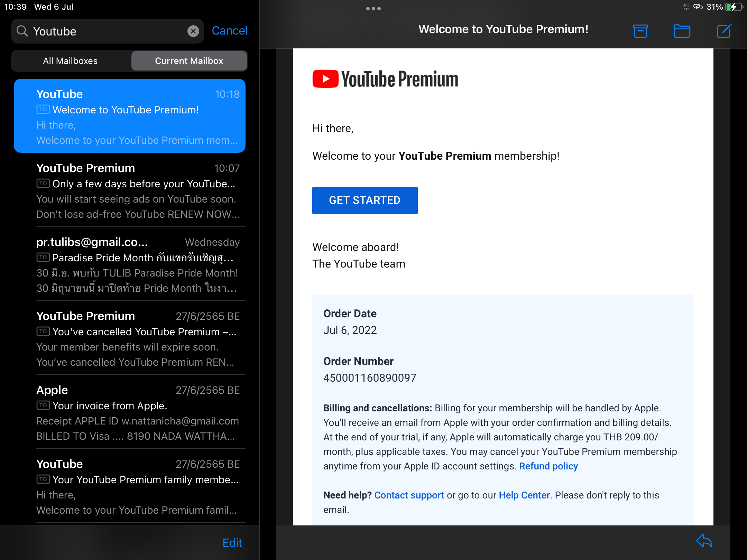This screenshot has height=560, width=747.
Task: Tap the battery status icon
Action: pos(734,7)
